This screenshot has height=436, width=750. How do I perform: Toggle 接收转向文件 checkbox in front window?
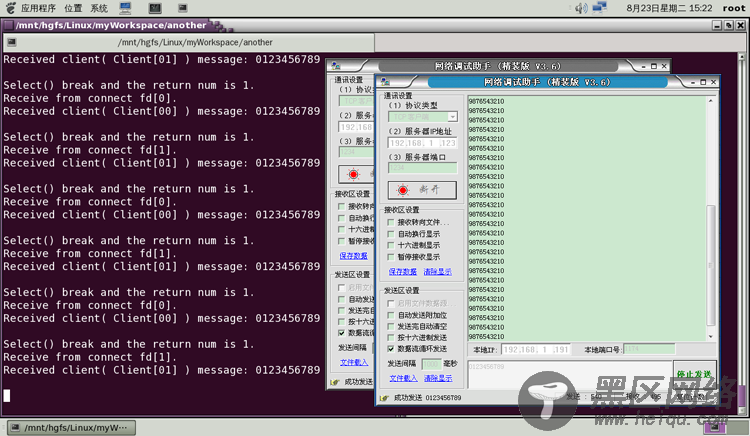391,222
